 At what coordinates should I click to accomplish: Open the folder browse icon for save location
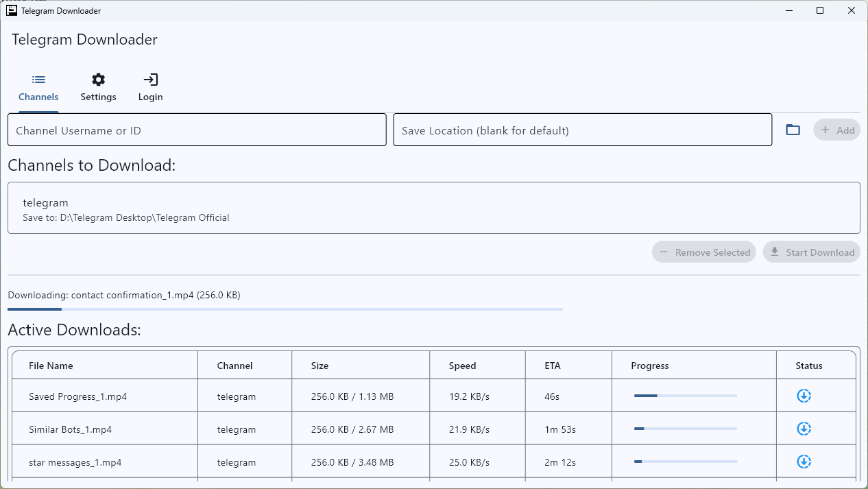tap(793, 129)
